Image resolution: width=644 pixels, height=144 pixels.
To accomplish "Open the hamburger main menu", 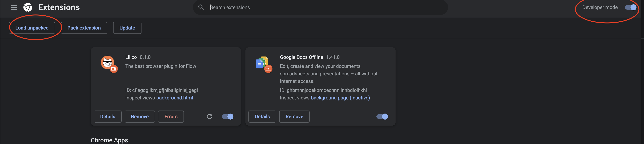I will click(x=14, y=7).
